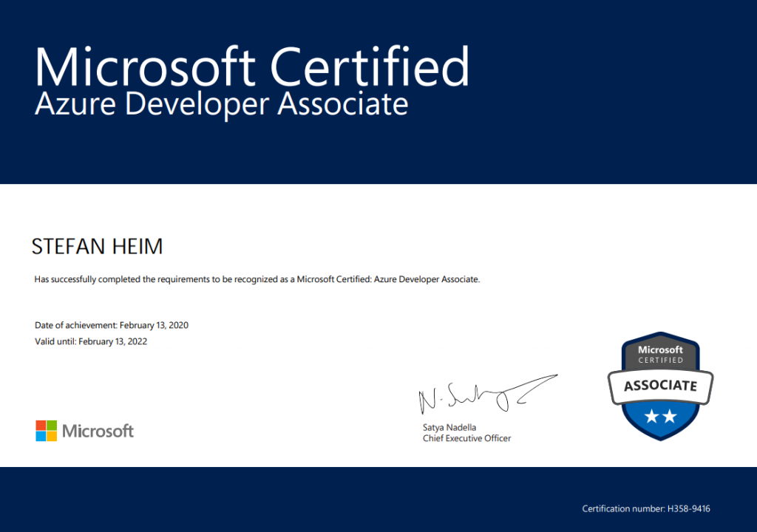The height and width of the screenshot is (532, 757).
Task: Click the right star on the Associate badge
Action: (670, 415)
